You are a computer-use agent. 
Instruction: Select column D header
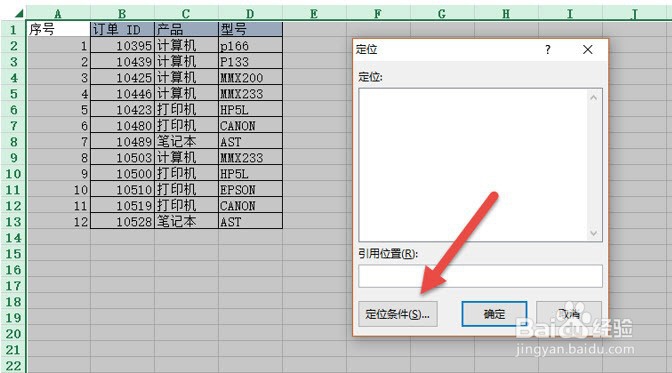(x=250, y=14)
